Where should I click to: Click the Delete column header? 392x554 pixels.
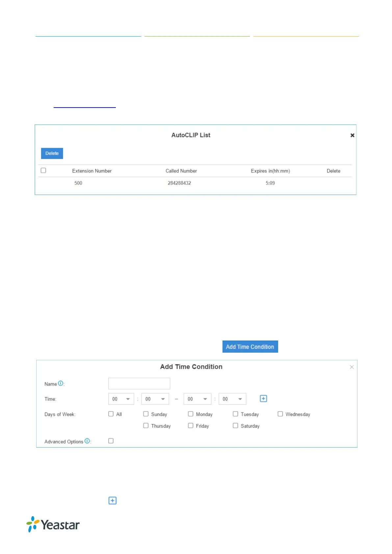tap(333, 171)
